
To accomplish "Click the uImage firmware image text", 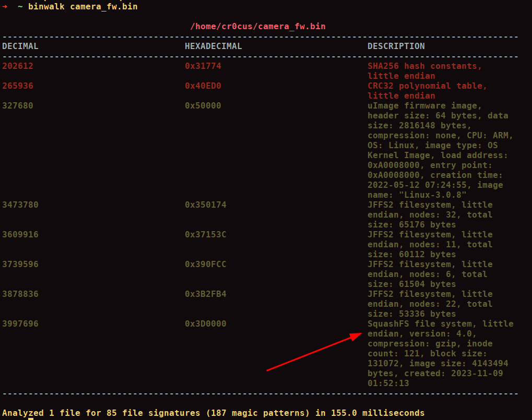I will tap(424, 106).
